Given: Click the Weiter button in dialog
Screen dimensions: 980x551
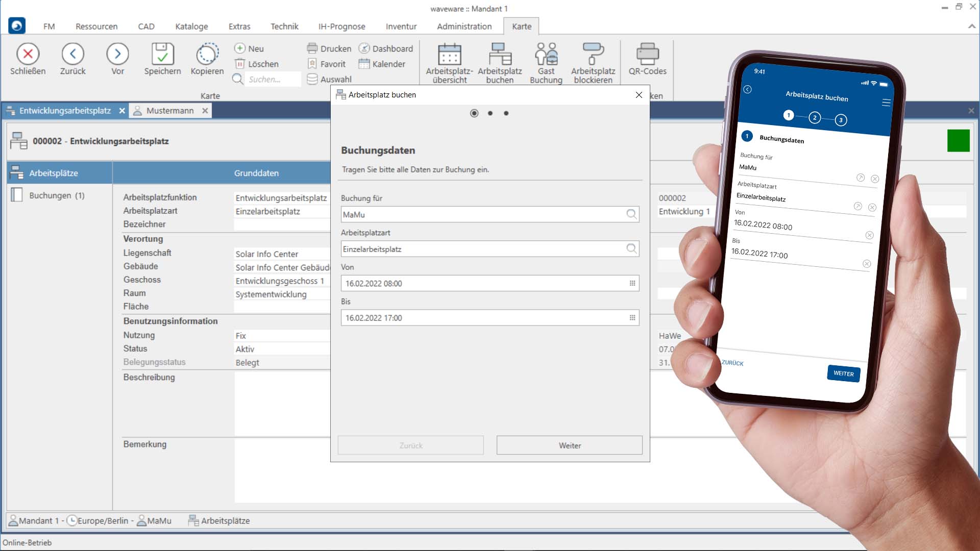Looking at the screenshot, I should (569, 445).
